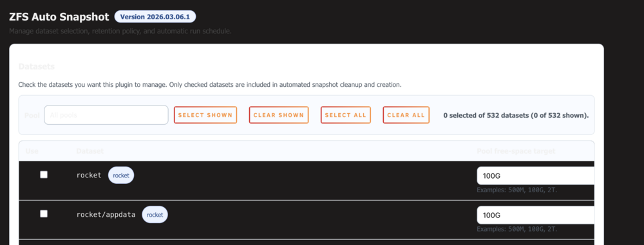Edit the free-space target for the rocket row
The image size is (644, 245).
(536, 176)
